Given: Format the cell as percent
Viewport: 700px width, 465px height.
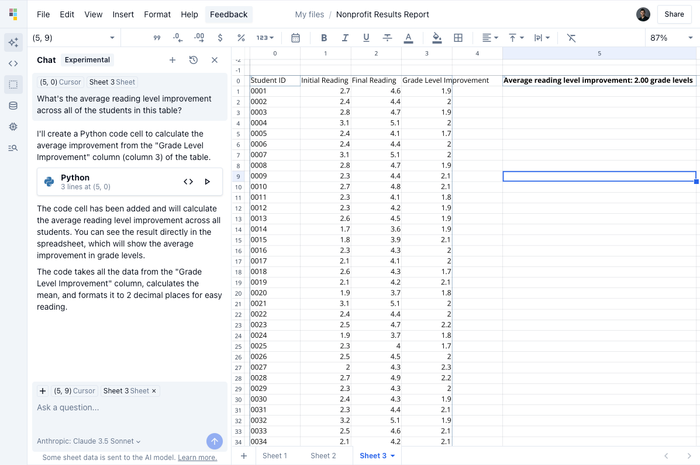Looking at the screenshot, I should pyautogui.click(x=241, y=38).
